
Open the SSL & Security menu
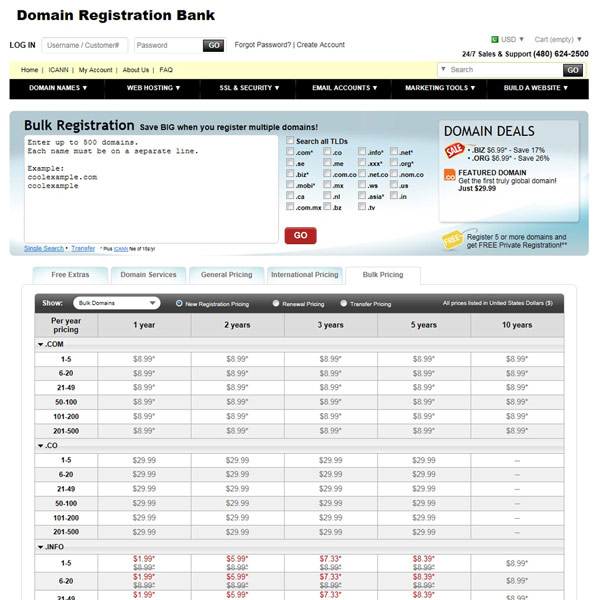[x=249, y=88]
